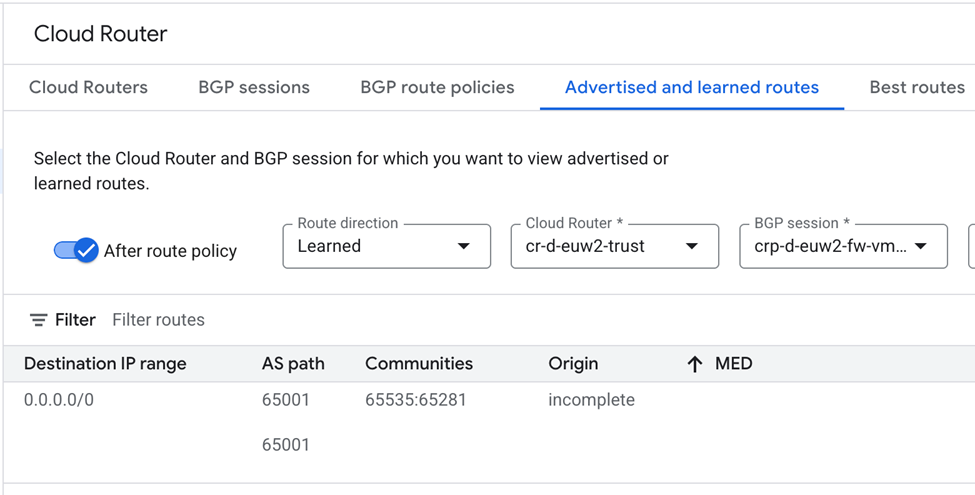Click the Filter label button
Screen dimensions: 975x495
75,320
